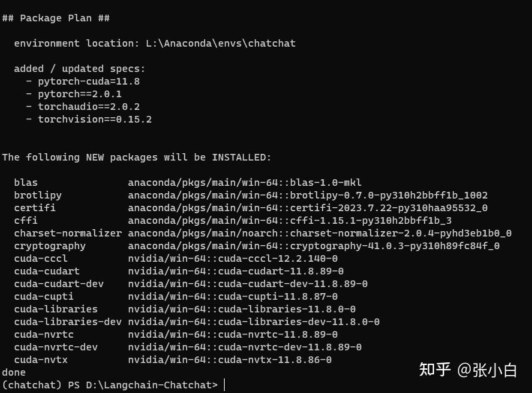The height and width of the screenshot is (393, 532).
Task: Click the cuda-libraries-dev package name
Action: pos(68,322)
